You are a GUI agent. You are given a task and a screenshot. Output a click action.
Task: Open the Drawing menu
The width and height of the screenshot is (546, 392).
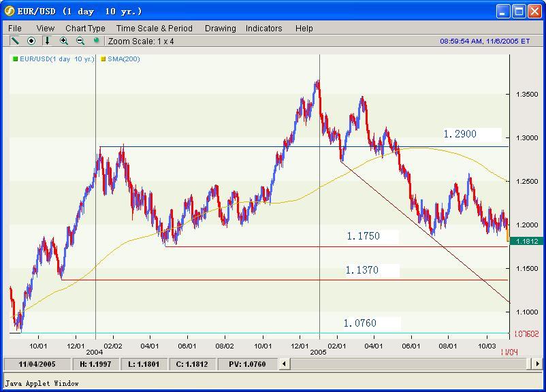220,28
